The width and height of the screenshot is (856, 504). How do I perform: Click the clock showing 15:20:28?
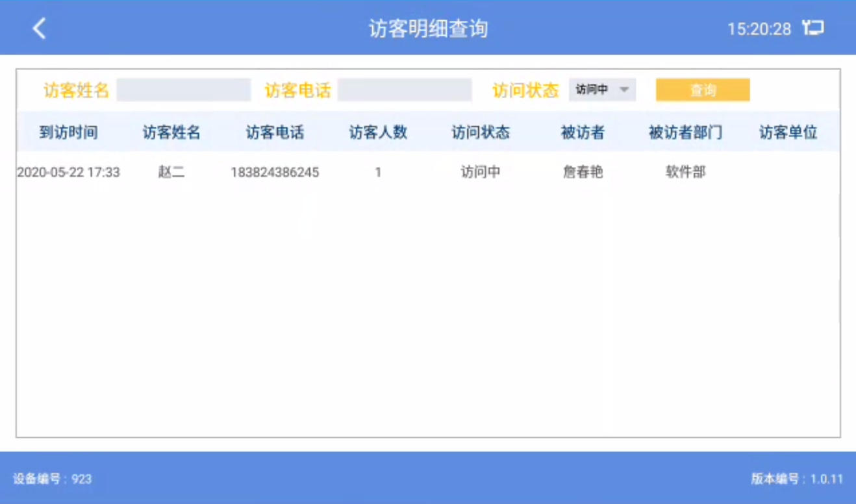pos(759,29)
